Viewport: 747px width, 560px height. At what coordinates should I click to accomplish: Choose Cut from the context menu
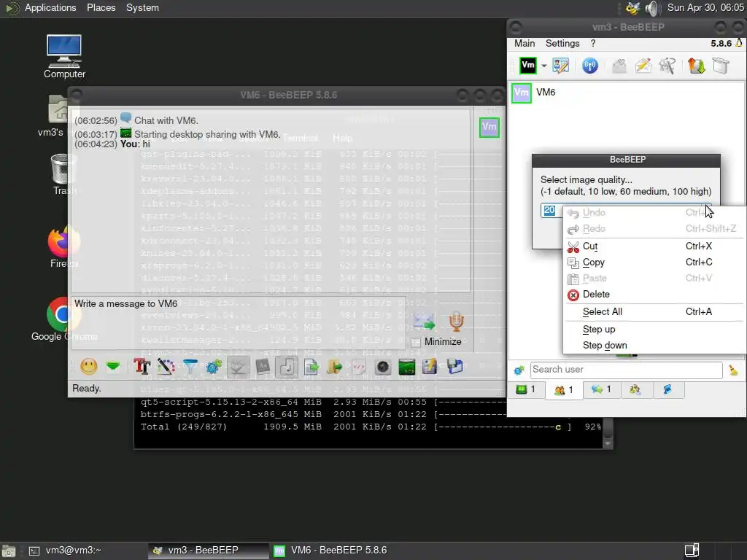pyautogui.click(x=654, y=246)
